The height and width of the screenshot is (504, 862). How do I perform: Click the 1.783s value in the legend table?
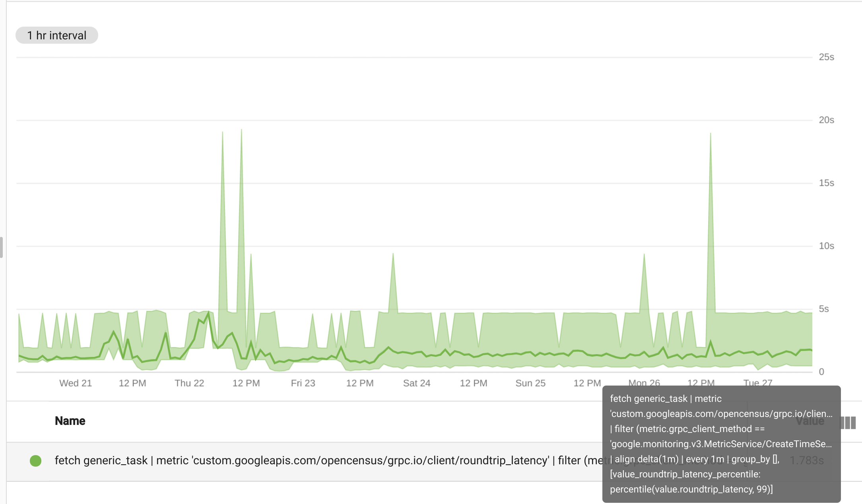(807, 460)
